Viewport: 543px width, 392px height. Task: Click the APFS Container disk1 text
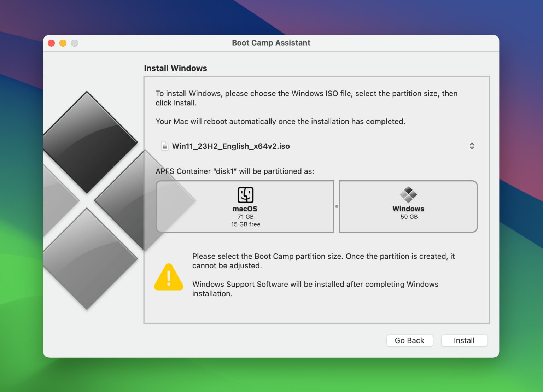point(234,171)
